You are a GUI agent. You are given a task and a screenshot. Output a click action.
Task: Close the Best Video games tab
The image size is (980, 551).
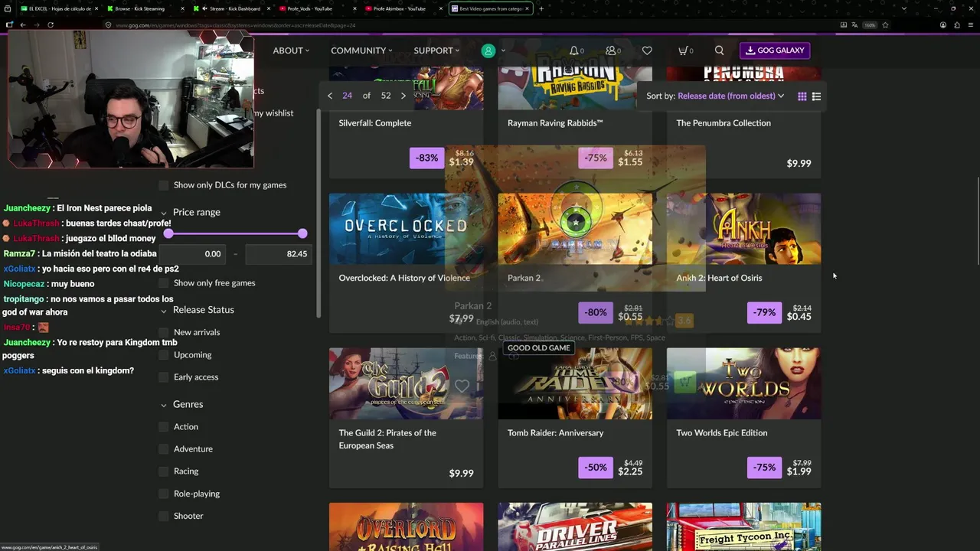[527, 8]
